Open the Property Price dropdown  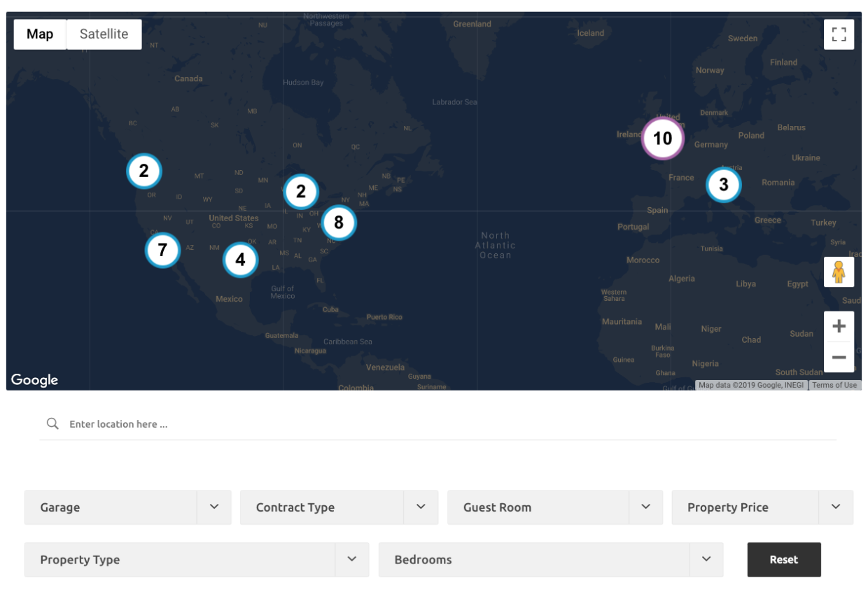click(762, 507)
